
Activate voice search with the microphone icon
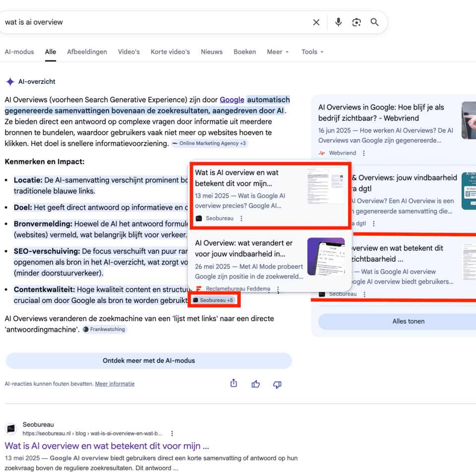pyautogui.click(x=338, y=22)
